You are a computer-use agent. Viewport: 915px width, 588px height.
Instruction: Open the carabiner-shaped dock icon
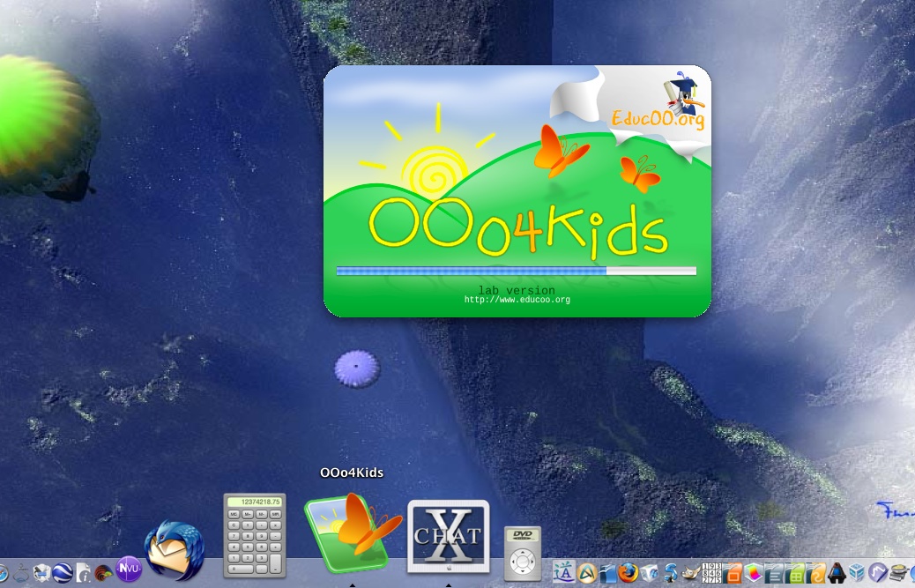[x=21, y=573]
